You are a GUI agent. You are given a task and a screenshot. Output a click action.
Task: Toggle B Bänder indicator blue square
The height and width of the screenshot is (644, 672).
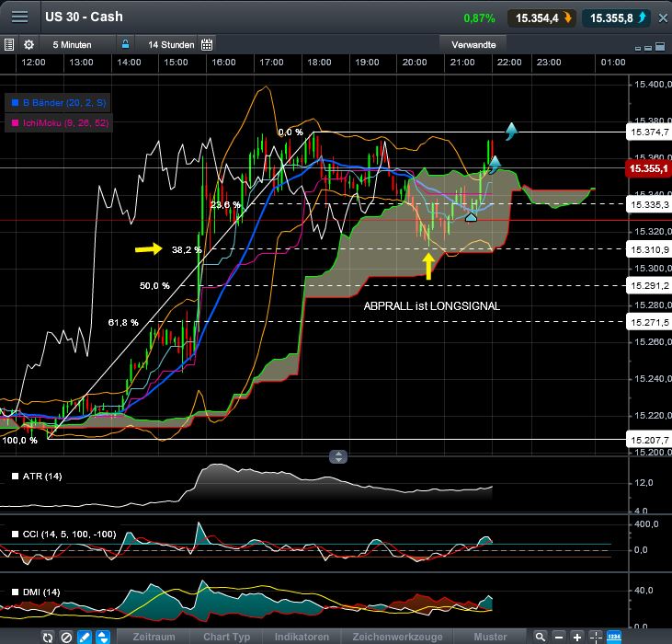(15, 102)
